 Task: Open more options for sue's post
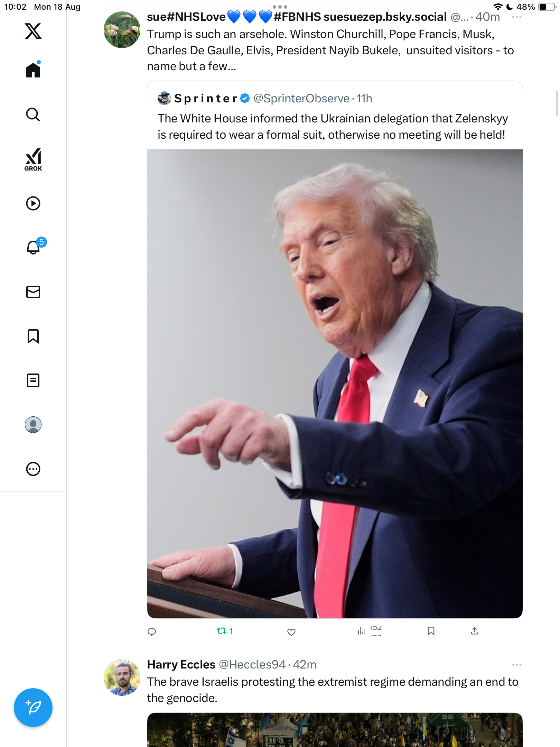[x=516, y=17]
